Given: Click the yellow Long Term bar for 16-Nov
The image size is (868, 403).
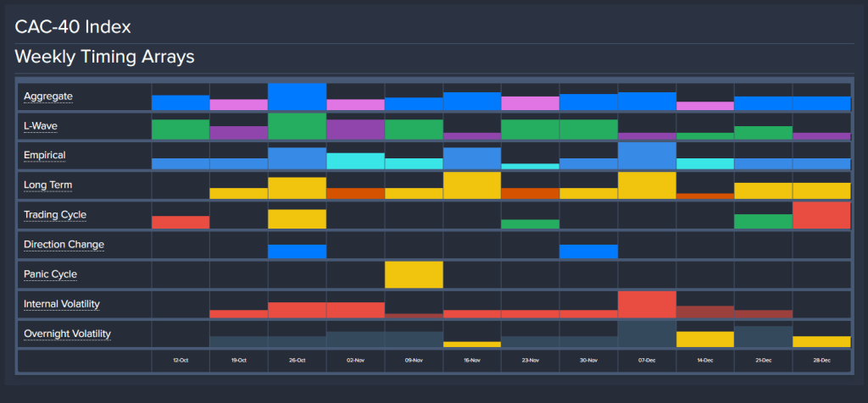Looking at the screenshot, I should (x=472, y=185).
